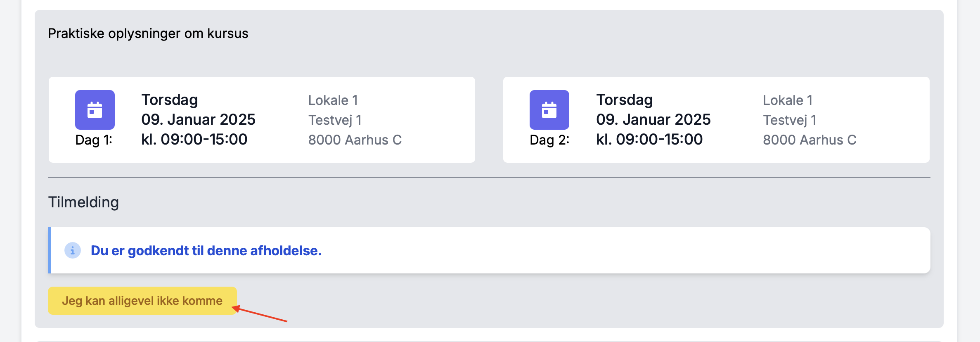Click 'Du er godkendt til denne afholdelse' message
Image resolution: width=980 pixels, height=342 pixels.
pos(206,251)
